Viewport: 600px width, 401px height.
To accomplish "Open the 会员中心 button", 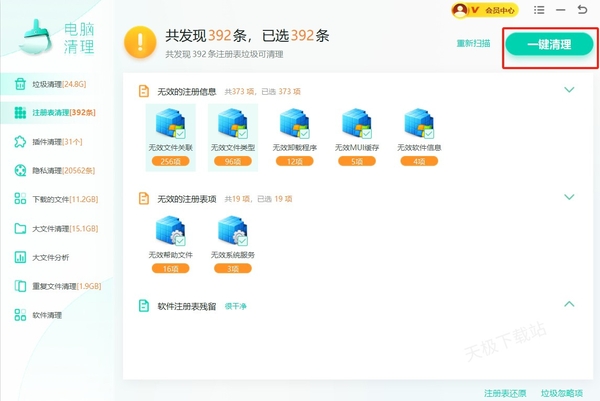I will click(484, 10).
